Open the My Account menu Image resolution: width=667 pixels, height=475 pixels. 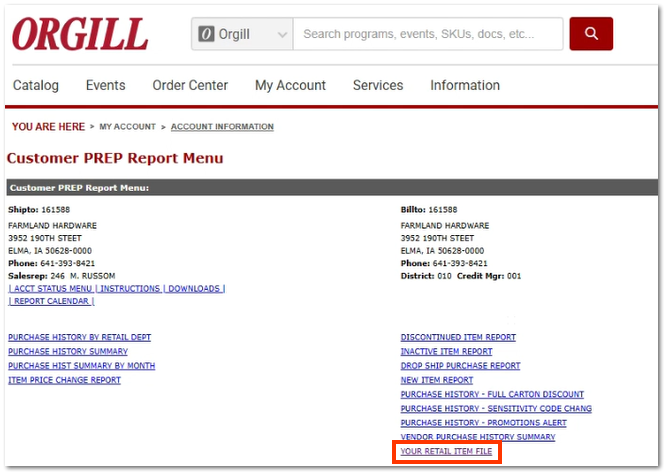point(290,85)
